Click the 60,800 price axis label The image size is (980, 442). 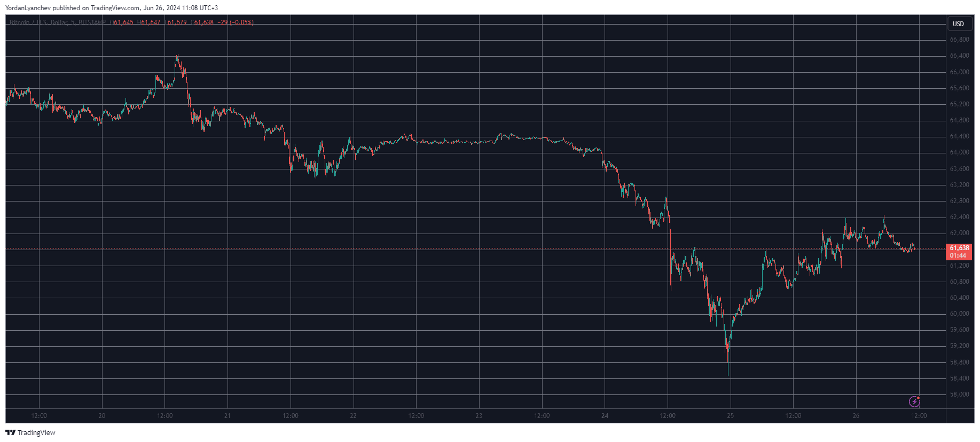point(959,282)
